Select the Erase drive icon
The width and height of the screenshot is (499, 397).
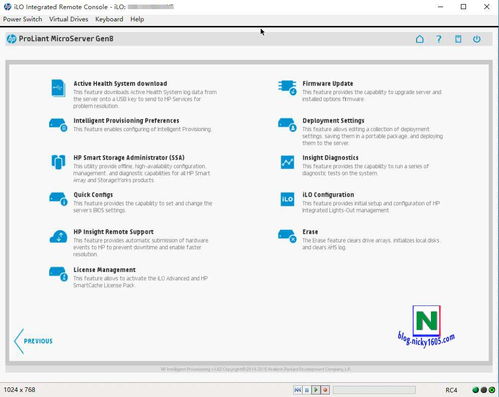tap(287, 236)
